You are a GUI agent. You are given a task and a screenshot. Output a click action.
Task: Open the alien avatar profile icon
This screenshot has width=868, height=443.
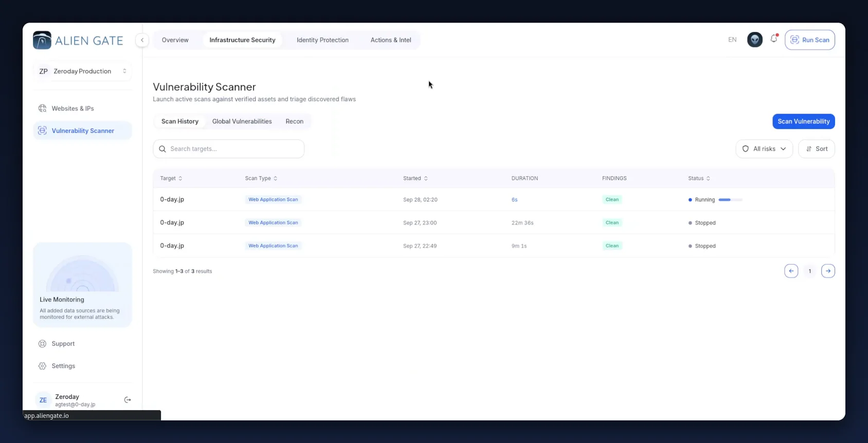[x=754, y=40]
